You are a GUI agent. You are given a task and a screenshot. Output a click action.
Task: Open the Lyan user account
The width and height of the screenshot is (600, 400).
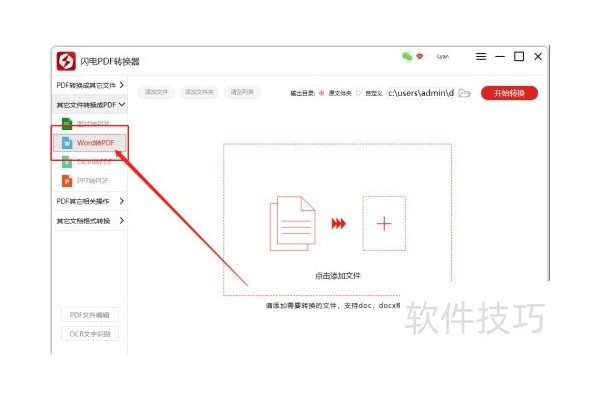click(443, 57)
